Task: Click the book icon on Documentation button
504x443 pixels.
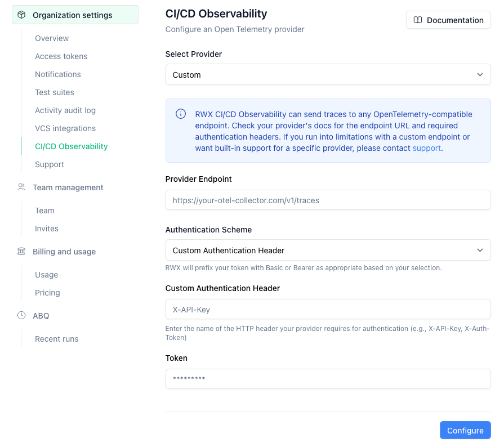Action: pyautogui.click(x=418, y=20)
